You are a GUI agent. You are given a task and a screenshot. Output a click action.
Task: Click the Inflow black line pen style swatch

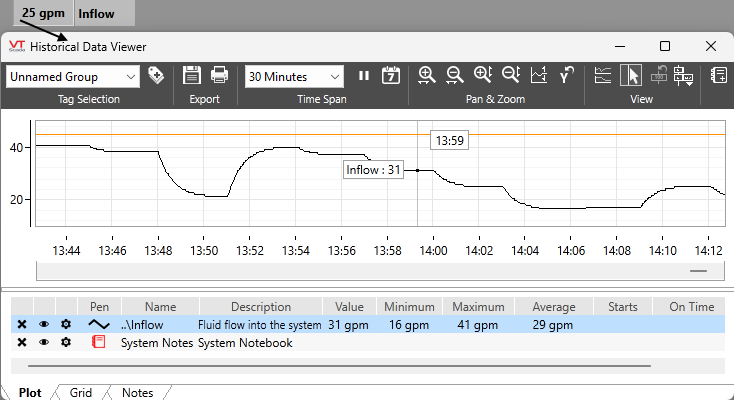(x=98, y=325)
